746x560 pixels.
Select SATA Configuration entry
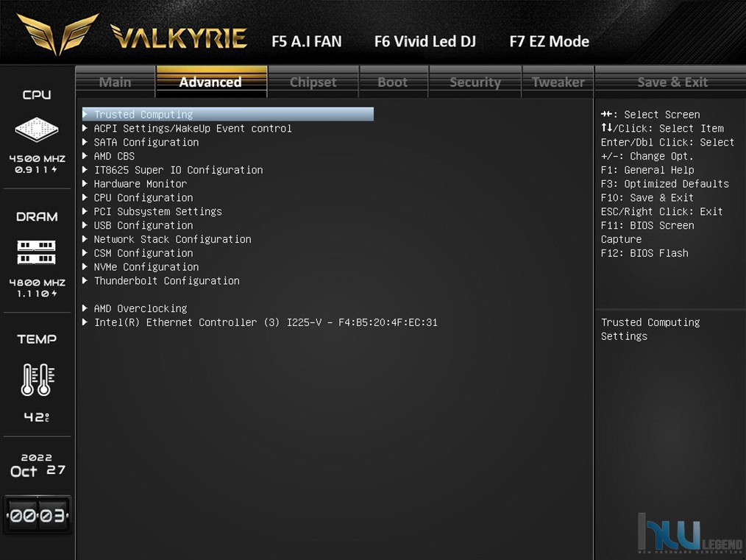click(x=146, y=142)
